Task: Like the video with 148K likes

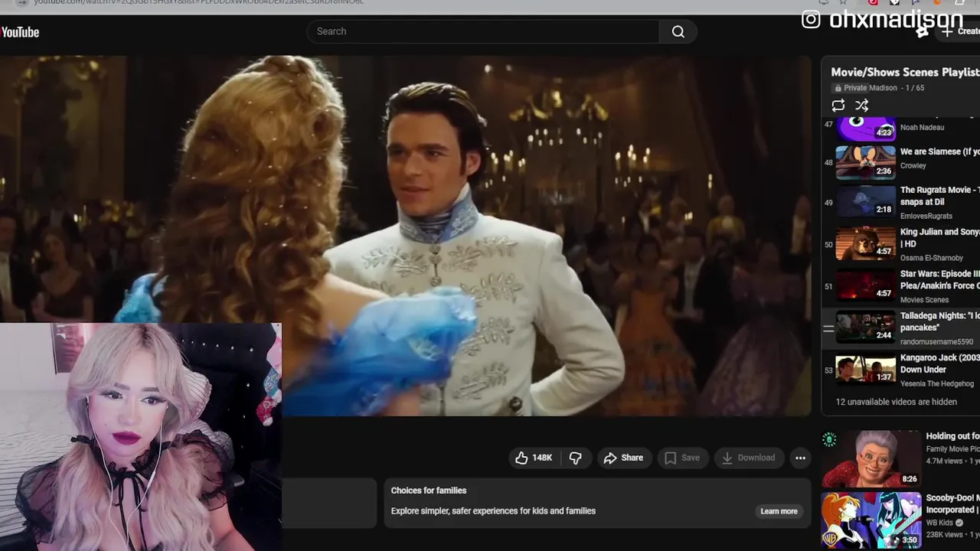Action: point(534,458)
